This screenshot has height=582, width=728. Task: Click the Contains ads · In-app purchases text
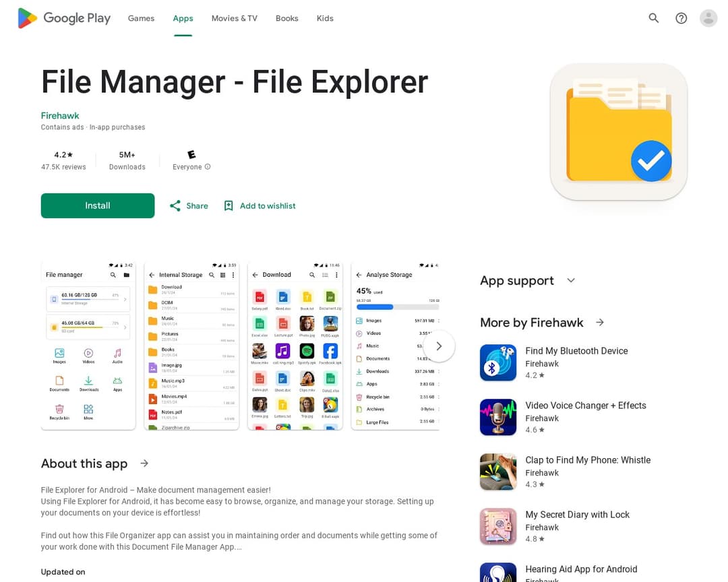[93, 127]
